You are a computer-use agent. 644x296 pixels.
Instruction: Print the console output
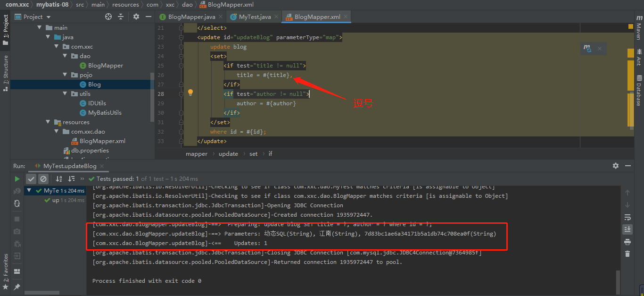coord(627,242)
